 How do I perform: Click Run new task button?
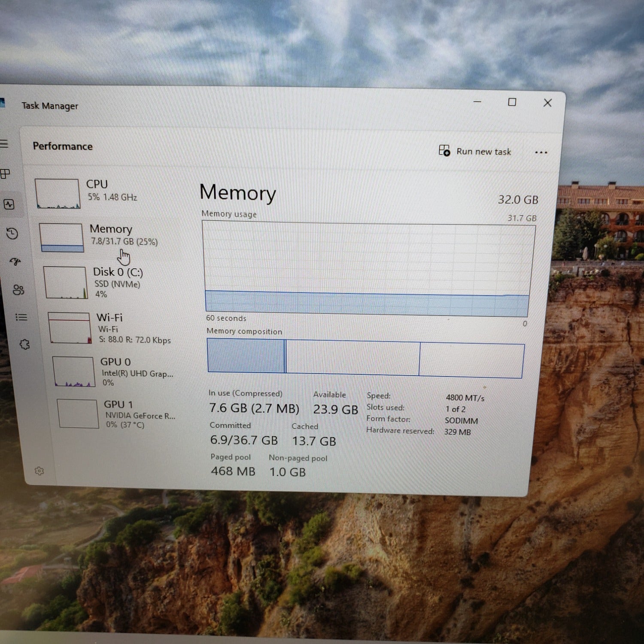(475, 151)
